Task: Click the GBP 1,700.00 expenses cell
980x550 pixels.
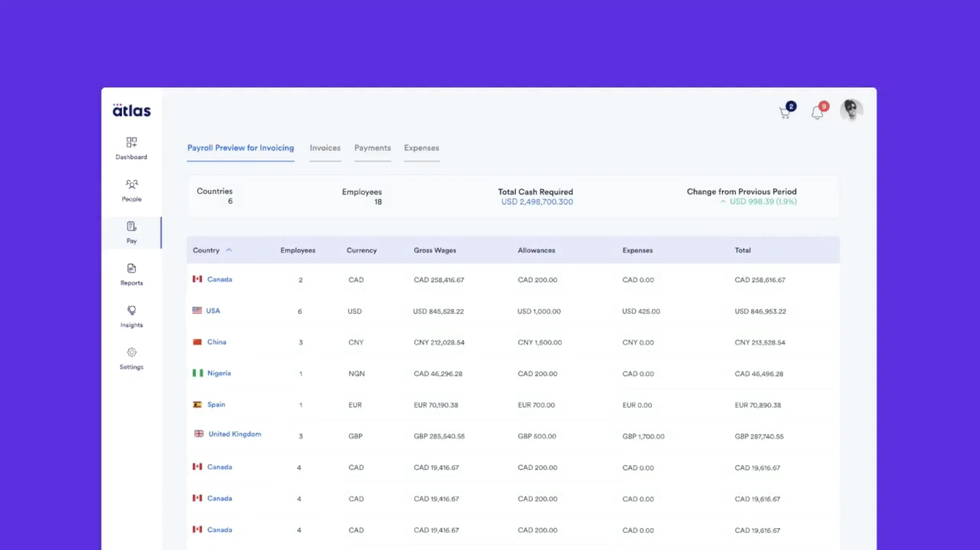Action: click(x=643, y=436)
